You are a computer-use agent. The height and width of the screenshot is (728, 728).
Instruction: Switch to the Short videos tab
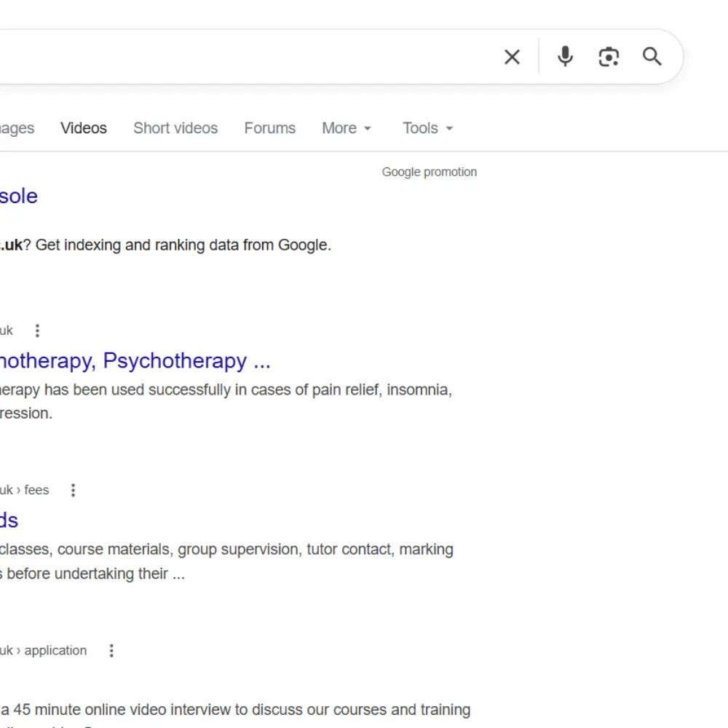tap(175, 128)
